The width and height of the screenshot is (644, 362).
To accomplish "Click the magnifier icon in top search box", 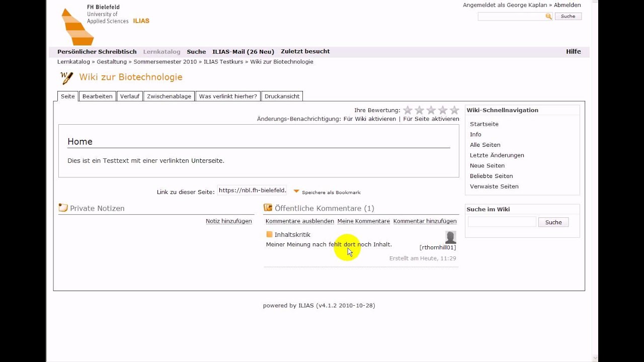I will point(548,17).
